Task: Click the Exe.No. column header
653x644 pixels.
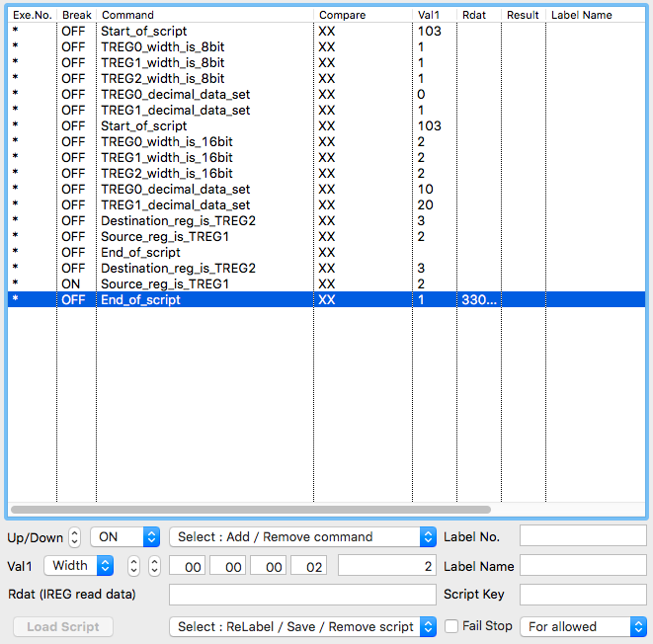Action: coord(32,15)
